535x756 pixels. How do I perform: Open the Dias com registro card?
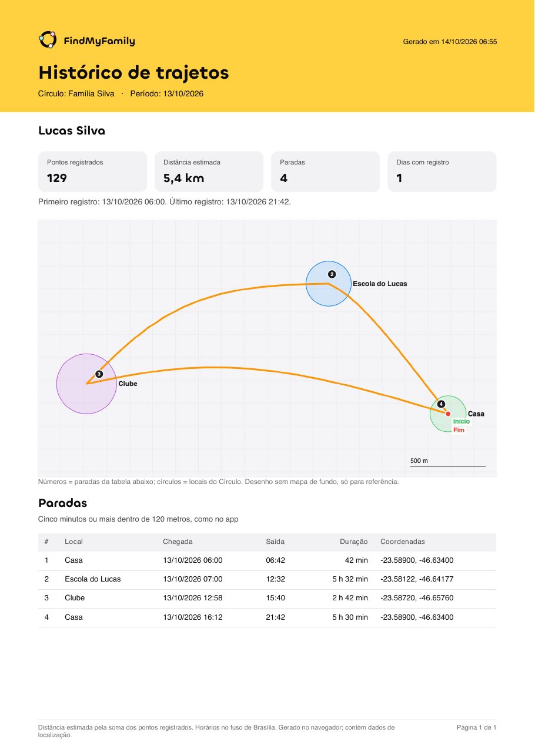[x=442, y=172]
